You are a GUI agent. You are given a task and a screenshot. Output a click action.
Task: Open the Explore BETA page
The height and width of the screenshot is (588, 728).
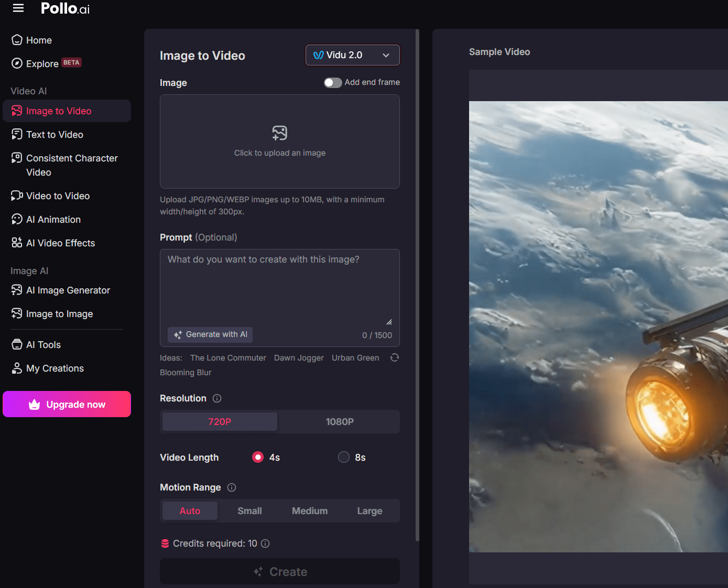pos(42,63)
